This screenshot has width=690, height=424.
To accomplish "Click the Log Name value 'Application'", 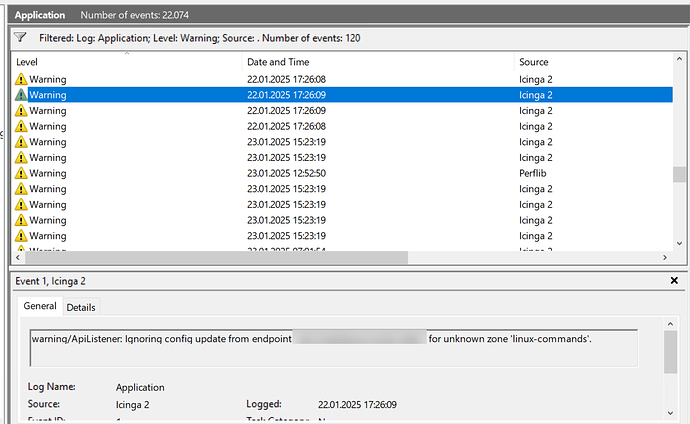I will tap(140, 387).
